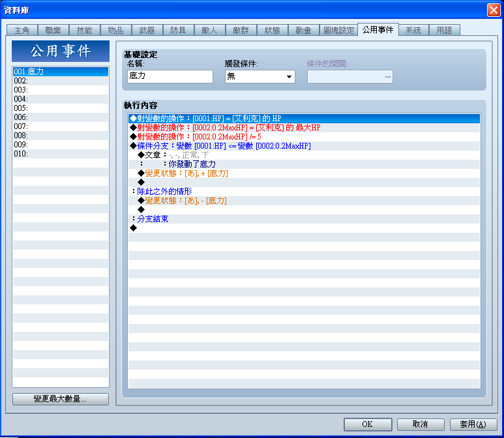The height and width of the screenshot is (438, 504).
Task: Click the 條件的開關 ellipsis field
Action: pos(350,76)
